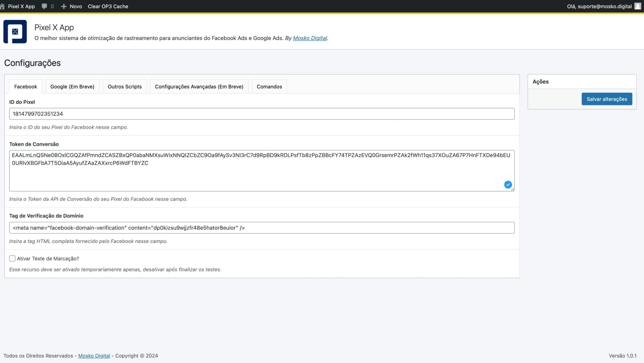Click the 'Insira o ID do seu Pixel' hint
644x363 pixels.
point(68,127)
